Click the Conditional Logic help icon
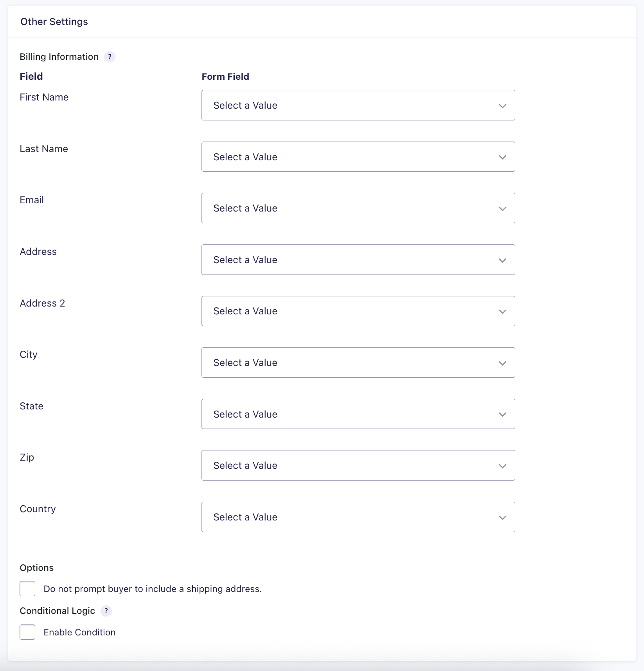Screen dimensions: 644x671 (106, 611)
